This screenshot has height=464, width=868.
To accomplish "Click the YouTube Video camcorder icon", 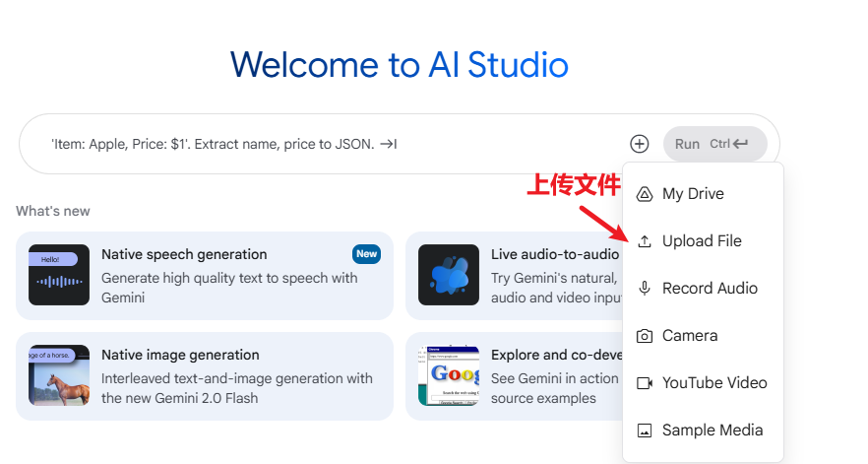I will (x=645, y=383).
